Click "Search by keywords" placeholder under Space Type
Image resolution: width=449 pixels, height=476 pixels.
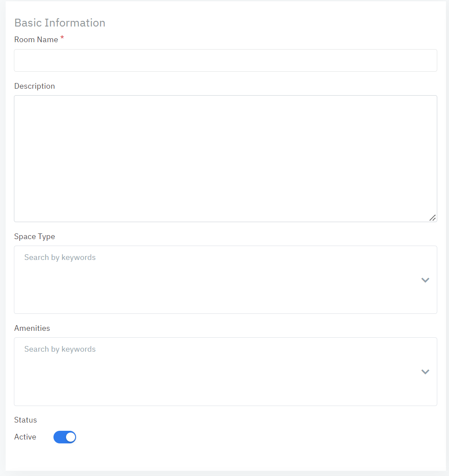click(60, 257)
